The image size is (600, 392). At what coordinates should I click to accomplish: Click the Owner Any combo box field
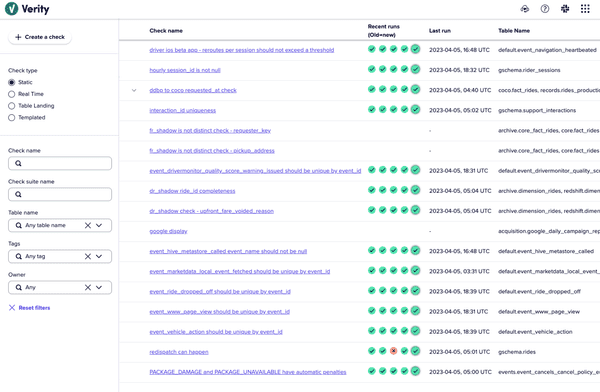(x=60, y=287)
